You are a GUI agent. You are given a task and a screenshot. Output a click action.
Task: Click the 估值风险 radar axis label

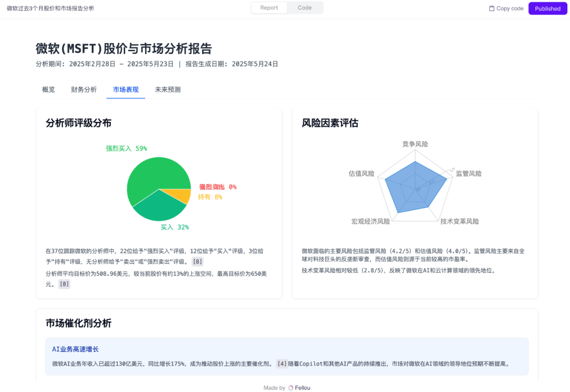[362, 174]
